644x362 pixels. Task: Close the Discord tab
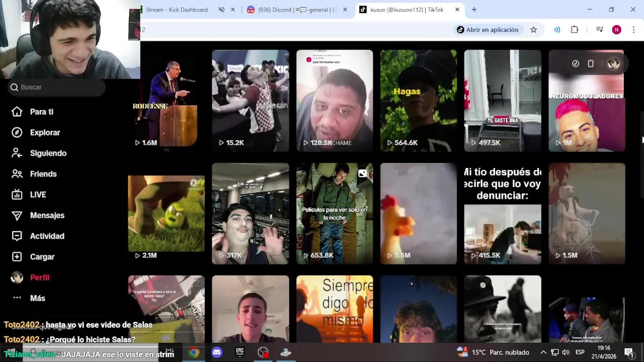(x=345, y=10)
